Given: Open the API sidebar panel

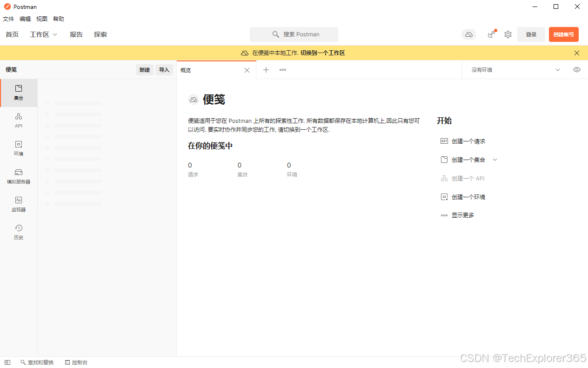Looking at the screenshot, I should pos(19,120).
